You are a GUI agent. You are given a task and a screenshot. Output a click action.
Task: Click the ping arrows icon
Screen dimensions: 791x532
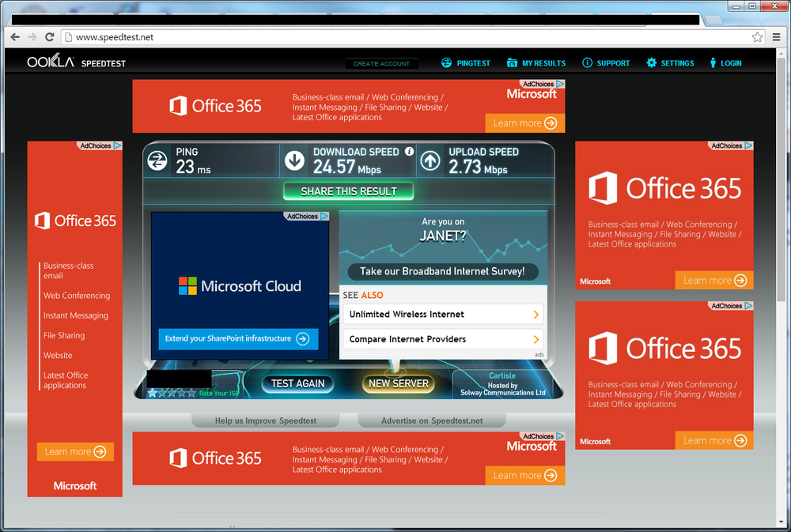click(x=157, y=160)
